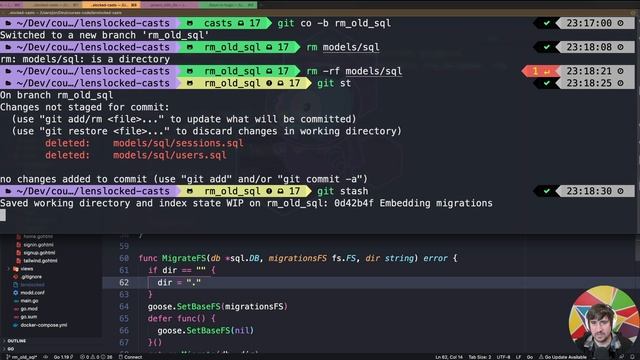Image resolution: width=640 pixels, height=360 pixels.
Task: Click the MigrateFS function name in editor
Action: tap(184, 258)
